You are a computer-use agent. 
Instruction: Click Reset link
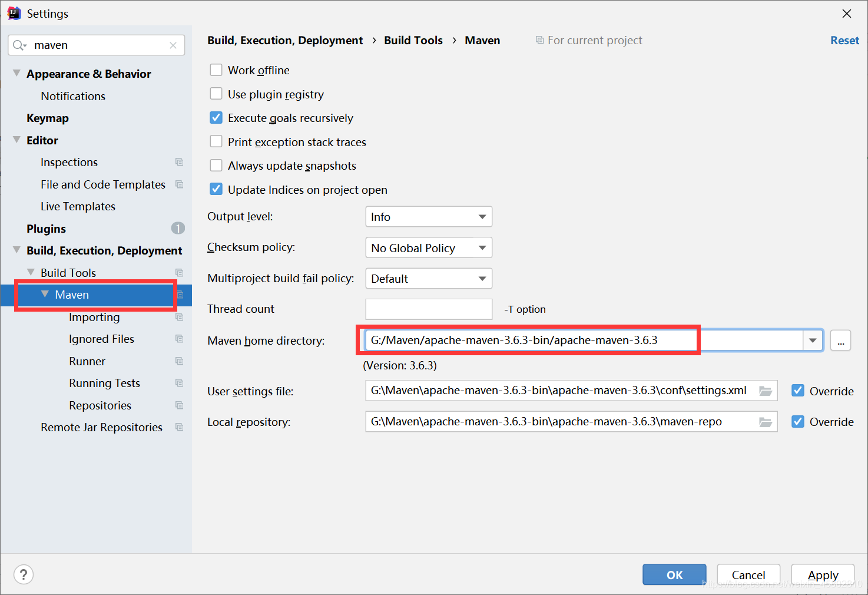[844, 40]
